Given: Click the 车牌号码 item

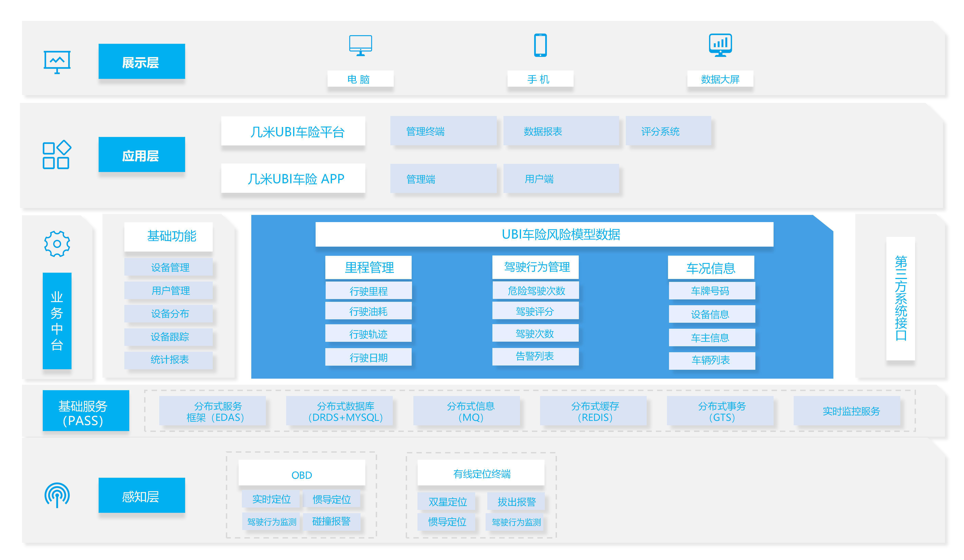Looking at the screenshot, I should pos(712,291).
